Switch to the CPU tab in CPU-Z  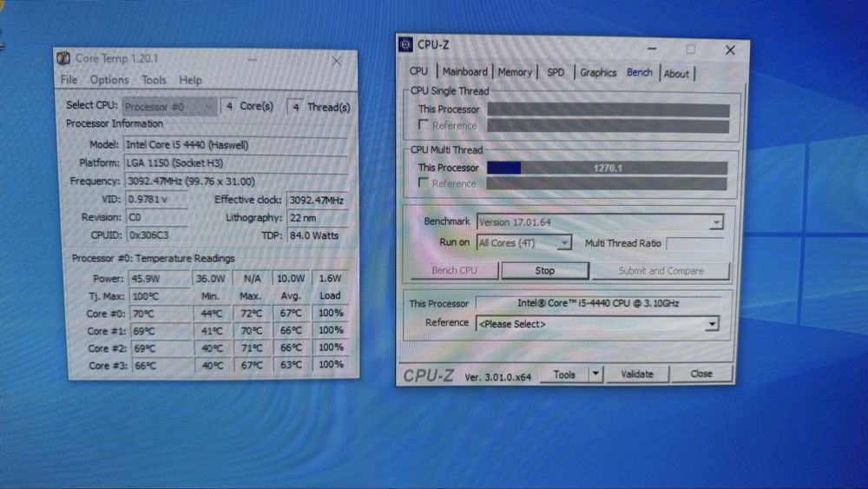[x=418, y=71]
